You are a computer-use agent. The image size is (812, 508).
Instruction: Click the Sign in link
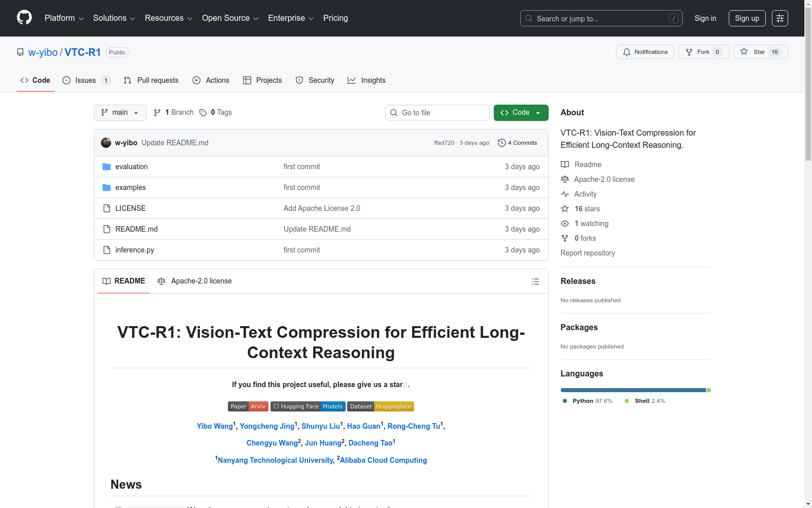coord(705,18)
